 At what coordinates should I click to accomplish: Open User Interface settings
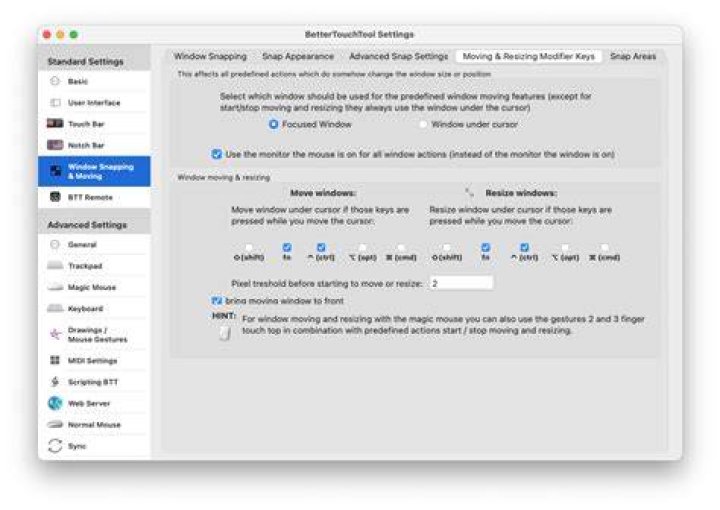pos(95,102)
